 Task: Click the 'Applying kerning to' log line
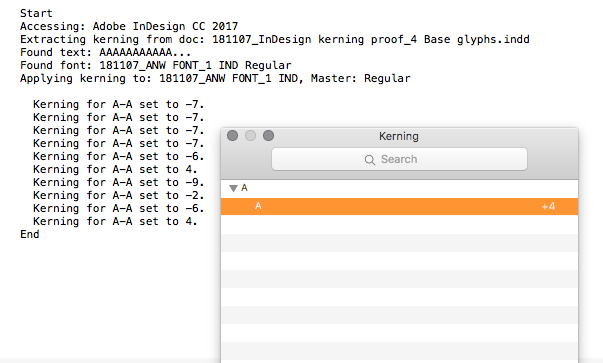click(215, 78)
